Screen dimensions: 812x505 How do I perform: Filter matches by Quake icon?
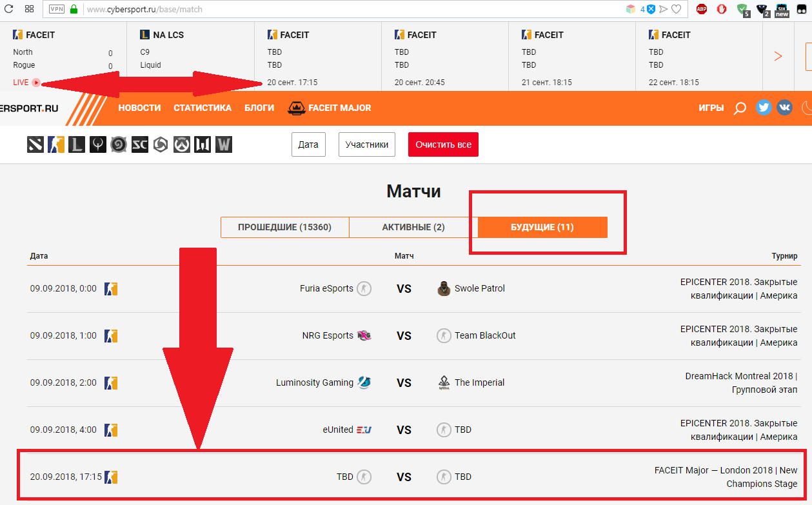[x=97, y=144]
